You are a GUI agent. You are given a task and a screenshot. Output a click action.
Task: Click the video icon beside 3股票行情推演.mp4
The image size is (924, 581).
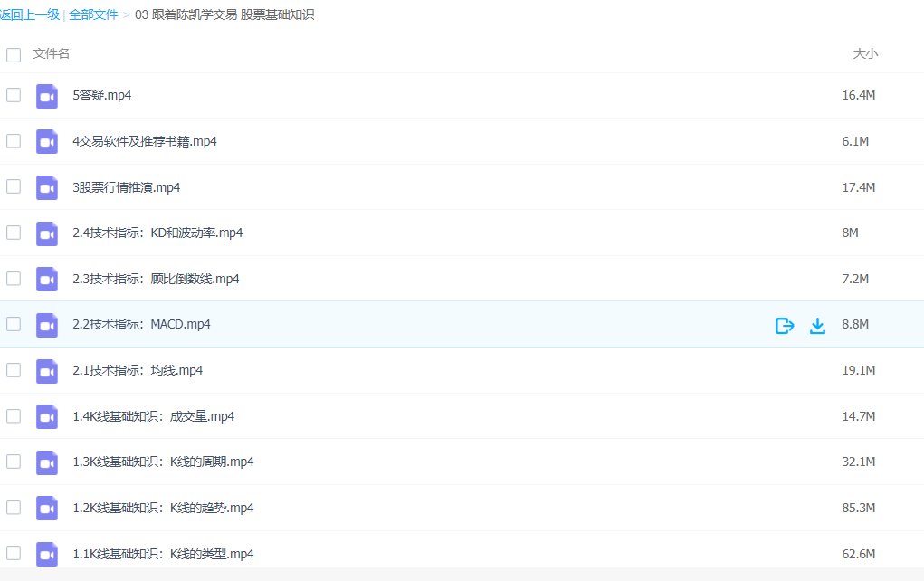47,187
